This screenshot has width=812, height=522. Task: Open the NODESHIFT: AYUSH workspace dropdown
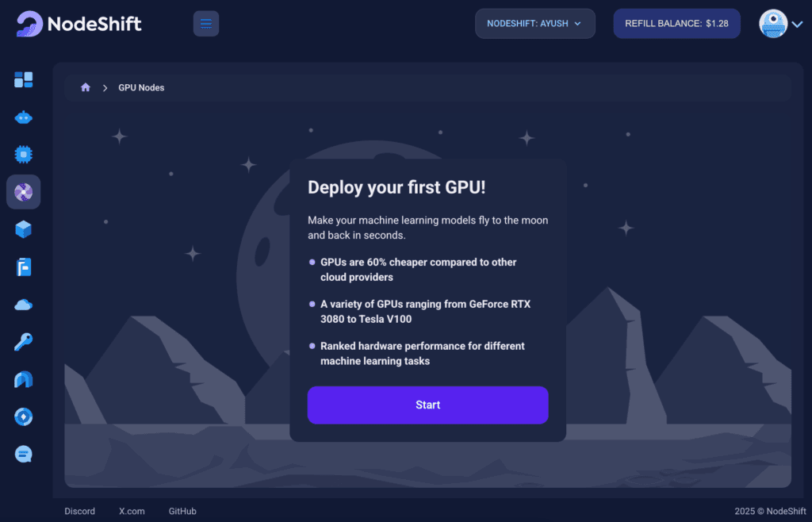click(x=535, y=24)
